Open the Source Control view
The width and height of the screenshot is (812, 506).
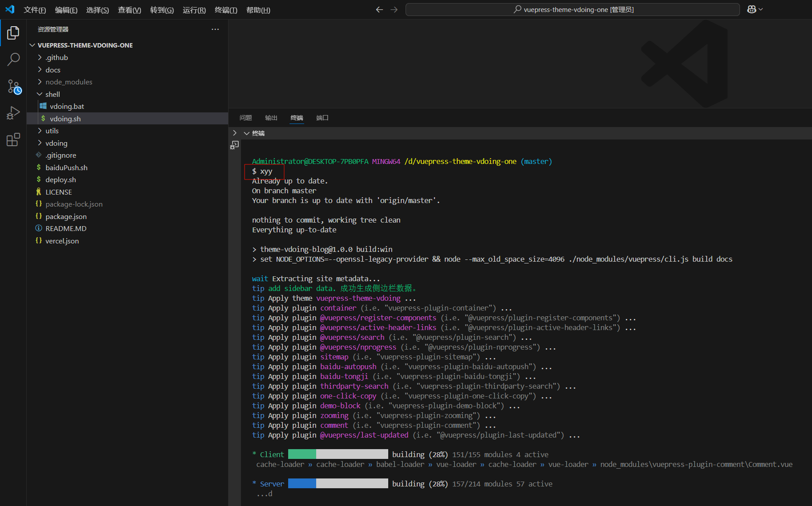[13, 87]
